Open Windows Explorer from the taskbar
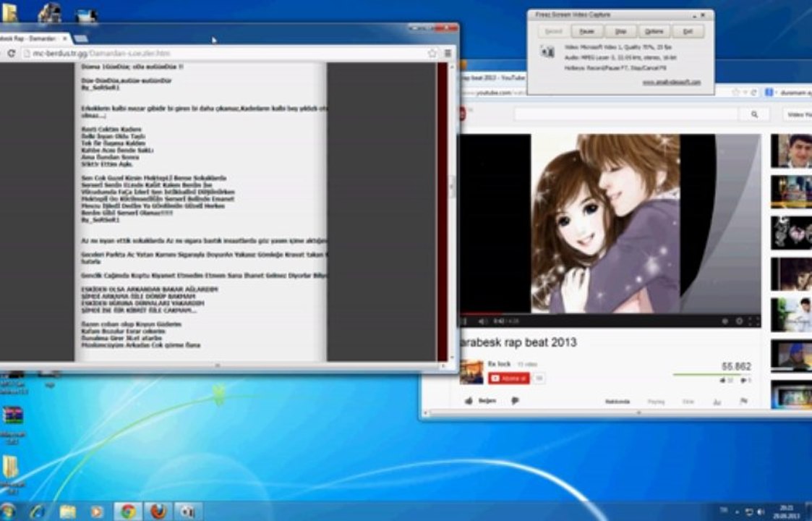 coord(67,512)
